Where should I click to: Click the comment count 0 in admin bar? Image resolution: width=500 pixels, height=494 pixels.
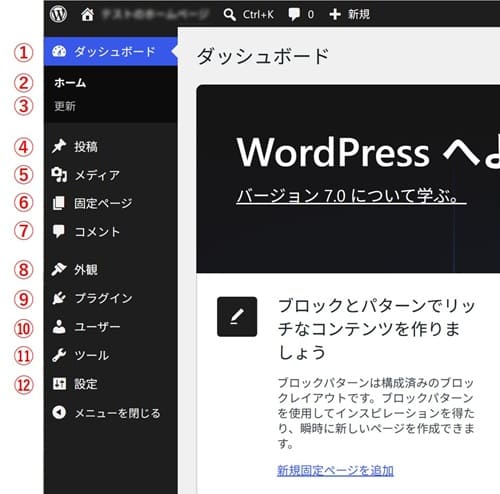[311, 15]
